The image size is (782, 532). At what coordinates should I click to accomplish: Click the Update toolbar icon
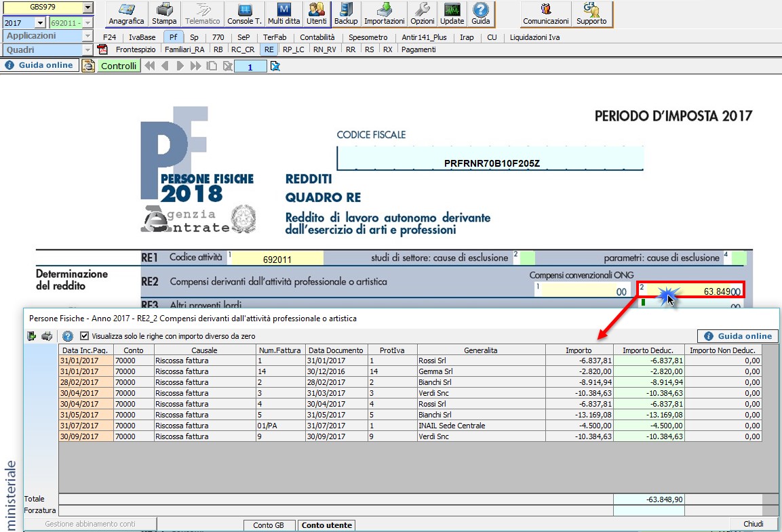[x=452, y=14]
